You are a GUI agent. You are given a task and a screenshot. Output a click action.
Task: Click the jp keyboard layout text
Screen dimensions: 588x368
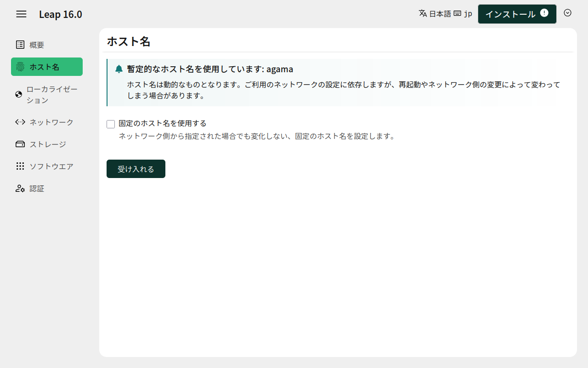(x=468, y=14)
